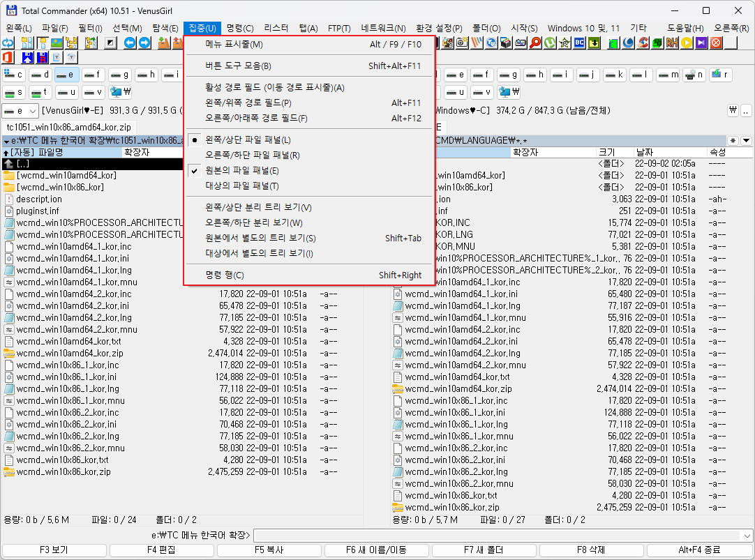Choose 명령 행(C) menu entry
Screen dimensions: 755x560
click(310, 275)
